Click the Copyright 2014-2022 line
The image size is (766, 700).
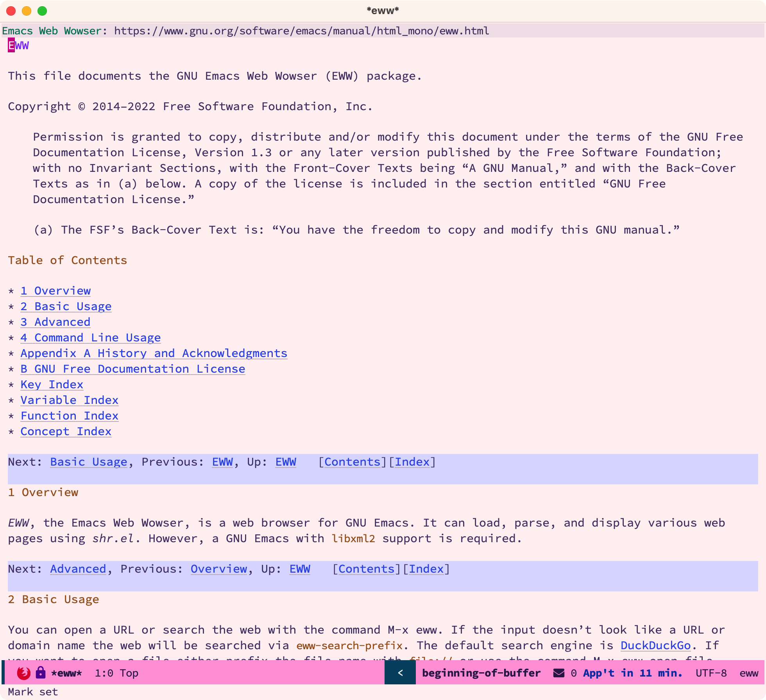click(190, 106)
